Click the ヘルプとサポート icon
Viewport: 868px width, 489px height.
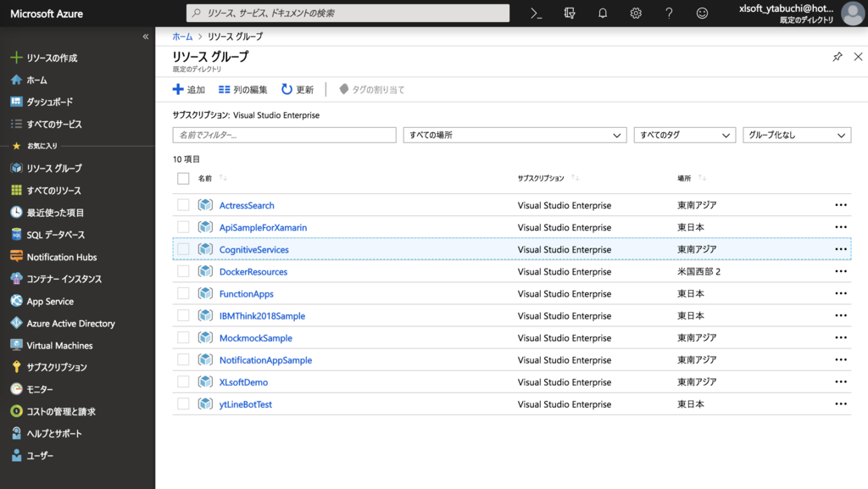(x=16, y=434)
